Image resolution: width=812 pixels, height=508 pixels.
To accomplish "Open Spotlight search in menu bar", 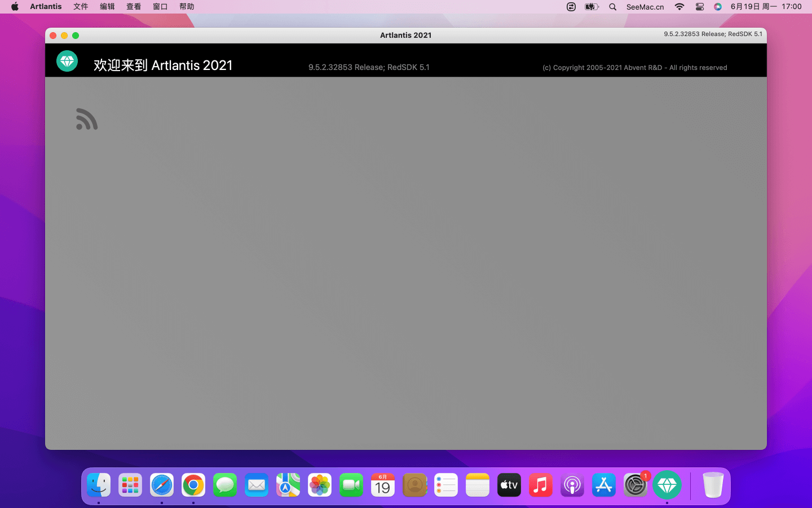I will point(612,7).
